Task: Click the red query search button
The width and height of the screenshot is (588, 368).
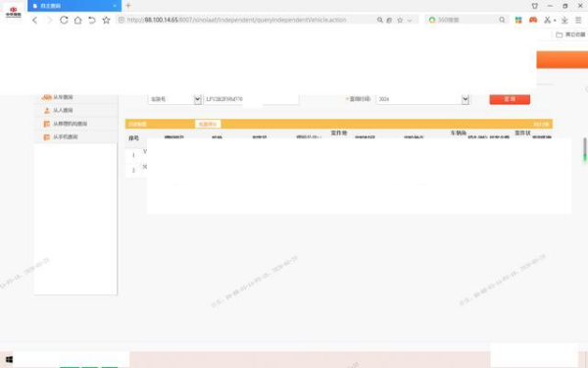Action: [510, 99]
